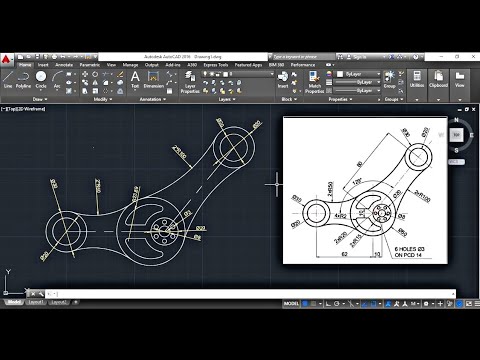Open the layer selection dropdown
This screenshot has height=360, width=480.
click(x=238, y=74)
